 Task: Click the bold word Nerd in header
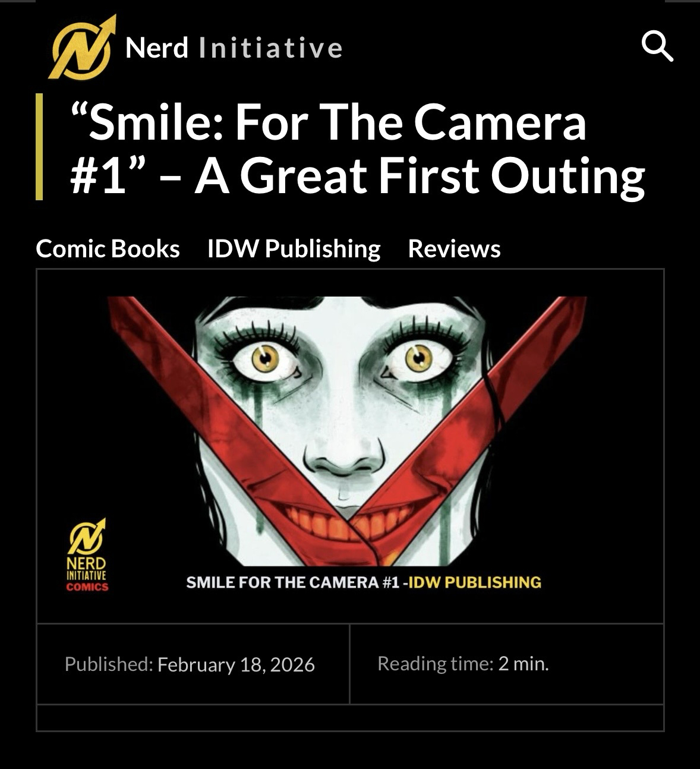point(157,48)
